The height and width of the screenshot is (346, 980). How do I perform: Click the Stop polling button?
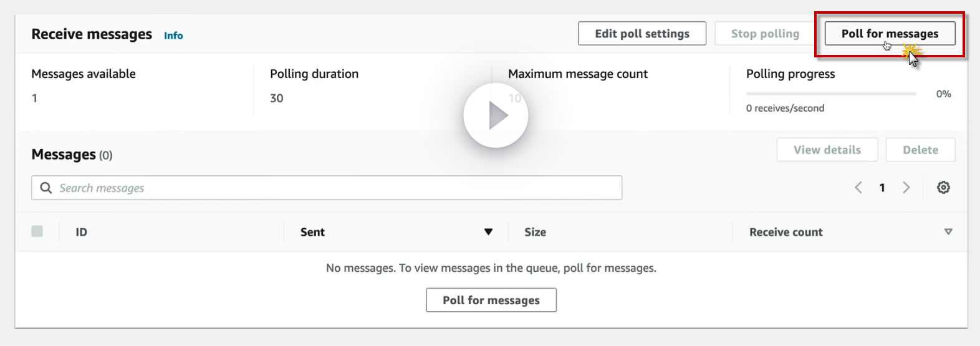tap(765, 34)
